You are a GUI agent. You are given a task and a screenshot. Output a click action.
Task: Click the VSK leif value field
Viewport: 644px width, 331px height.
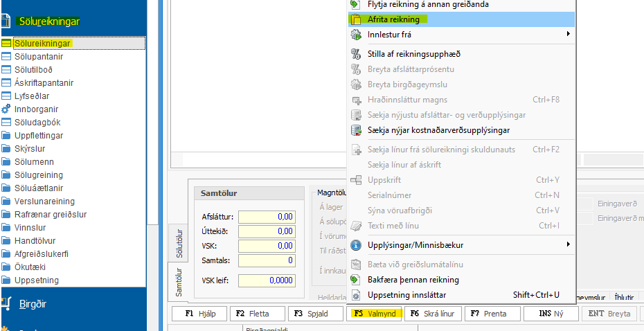pos(266,280)
